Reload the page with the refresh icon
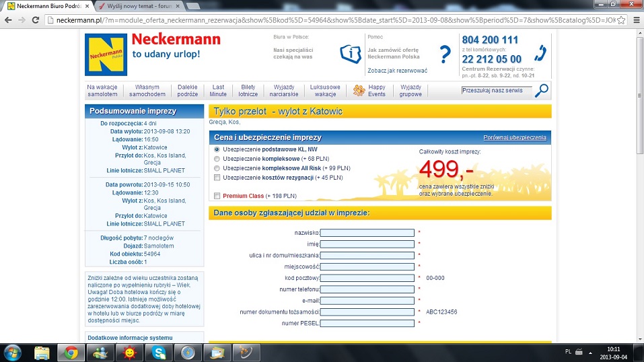 pyautogui.click(x=35, y=20)
